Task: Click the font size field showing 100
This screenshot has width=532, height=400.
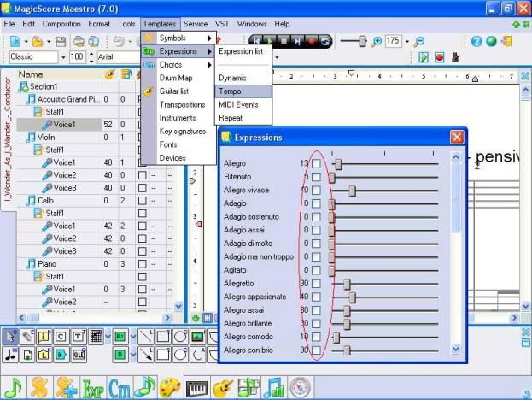Action: click(x=78, y=57)
